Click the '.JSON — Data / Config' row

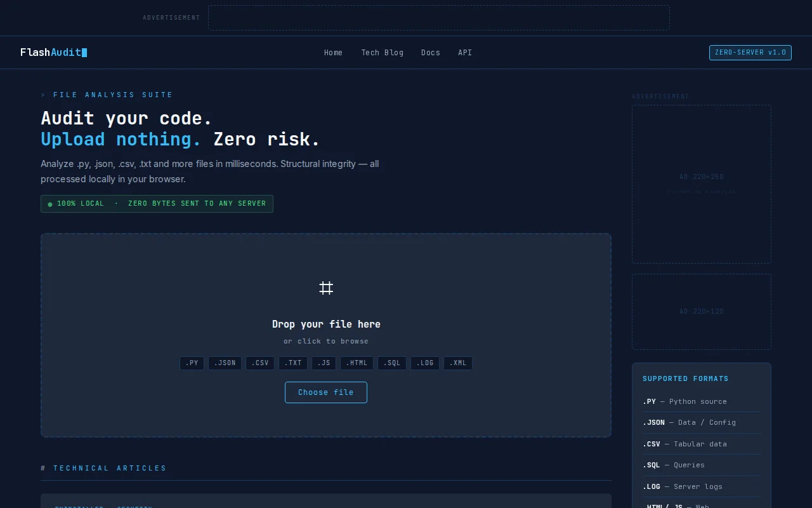[702, 422]
